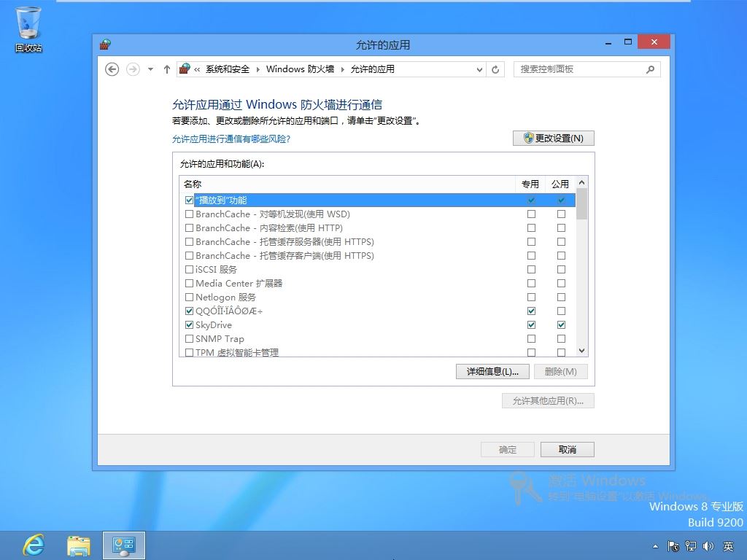
Task: Toggle Netlogon 服务 name checkbox
Action: (x=189, y=297)
